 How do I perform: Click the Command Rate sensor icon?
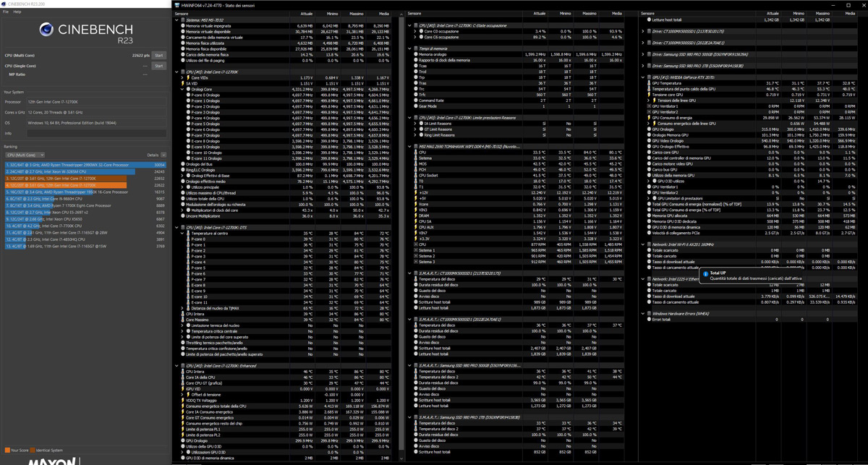click(416, 101)
